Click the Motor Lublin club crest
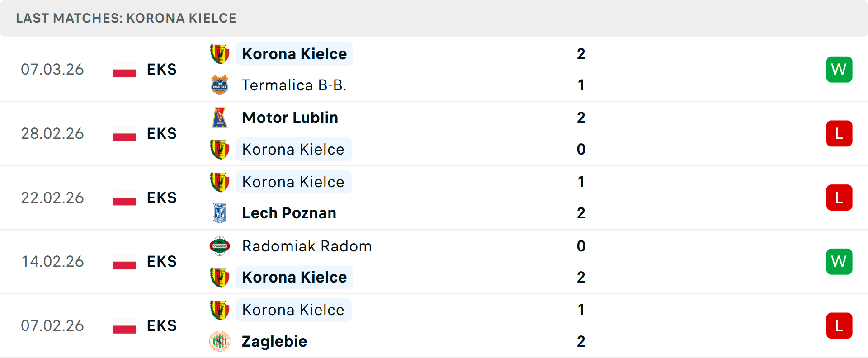 [x=220, y=117]
